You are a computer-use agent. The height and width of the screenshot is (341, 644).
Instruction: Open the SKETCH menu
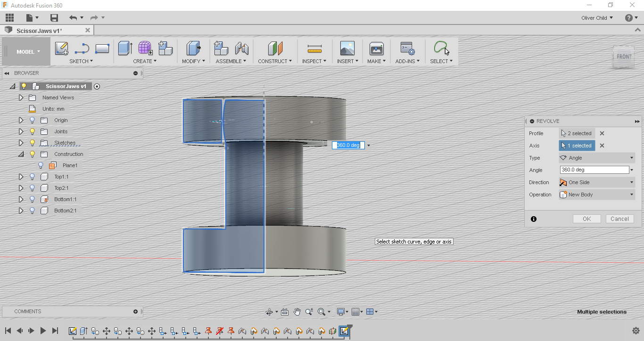(81, 61)
